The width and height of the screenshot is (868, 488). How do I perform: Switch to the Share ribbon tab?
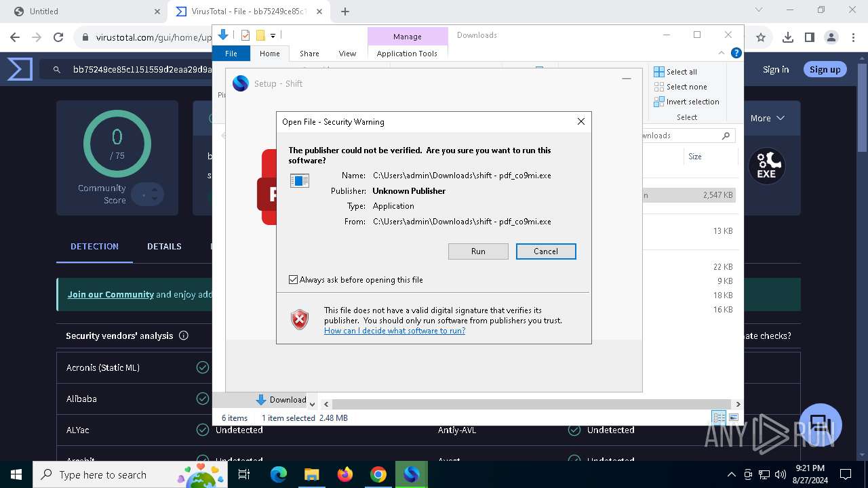tap(309, 54)
